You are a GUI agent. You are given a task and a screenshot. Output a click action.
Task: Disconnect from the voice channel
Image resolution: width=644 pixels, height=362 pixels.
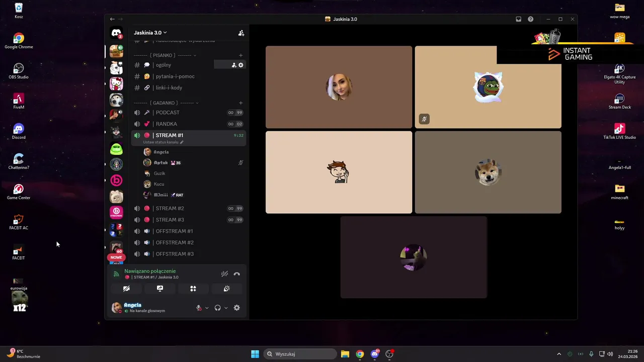pyautogui.click(x=237, y=274)
